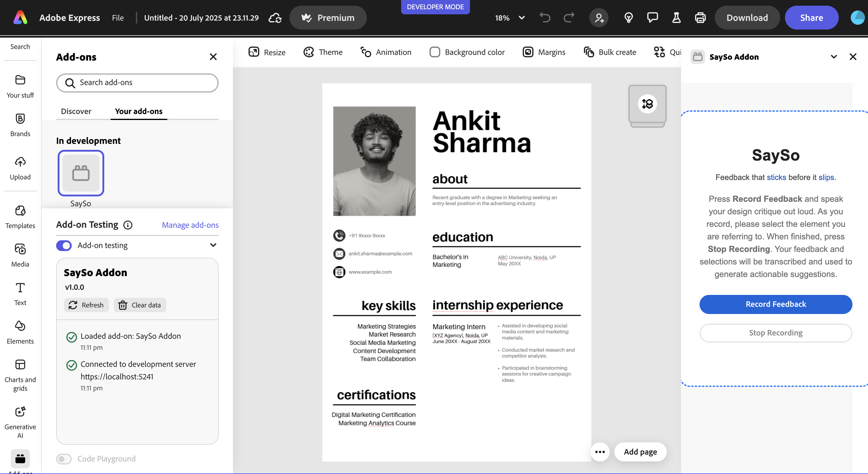Screen dimensions: 868x474
Task: Expand the SaySo Addon panel chevron
Action: [x=834, y=57]
